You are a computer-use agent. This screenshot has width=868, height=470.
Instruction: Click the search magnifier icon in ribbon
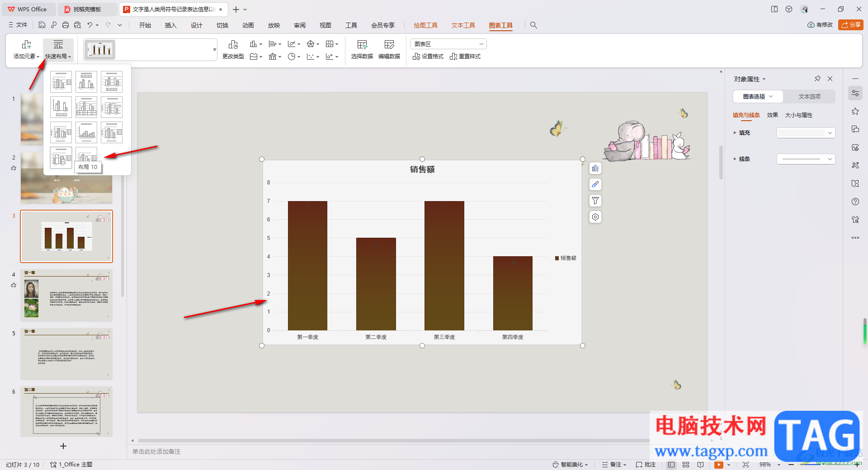coord(533,25)
